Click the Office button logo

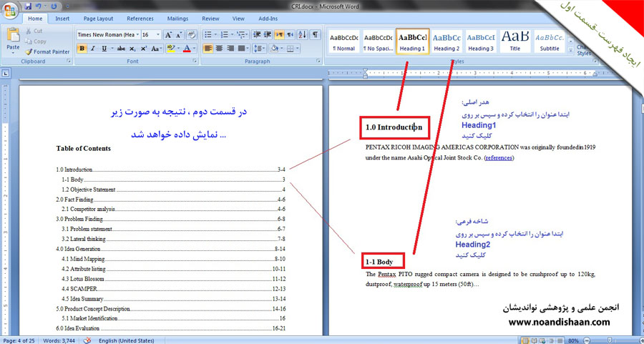pos(10,9)
